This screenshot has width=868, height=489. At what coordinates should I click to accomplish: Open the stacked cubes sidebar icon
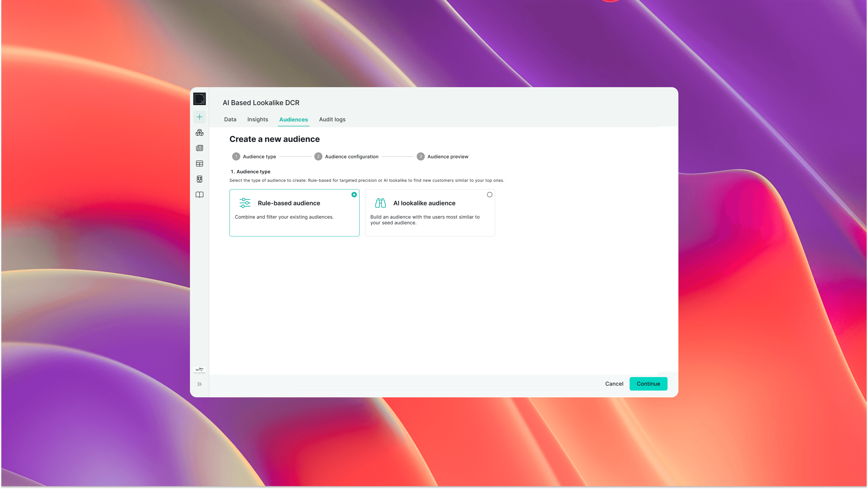point(199,133)
